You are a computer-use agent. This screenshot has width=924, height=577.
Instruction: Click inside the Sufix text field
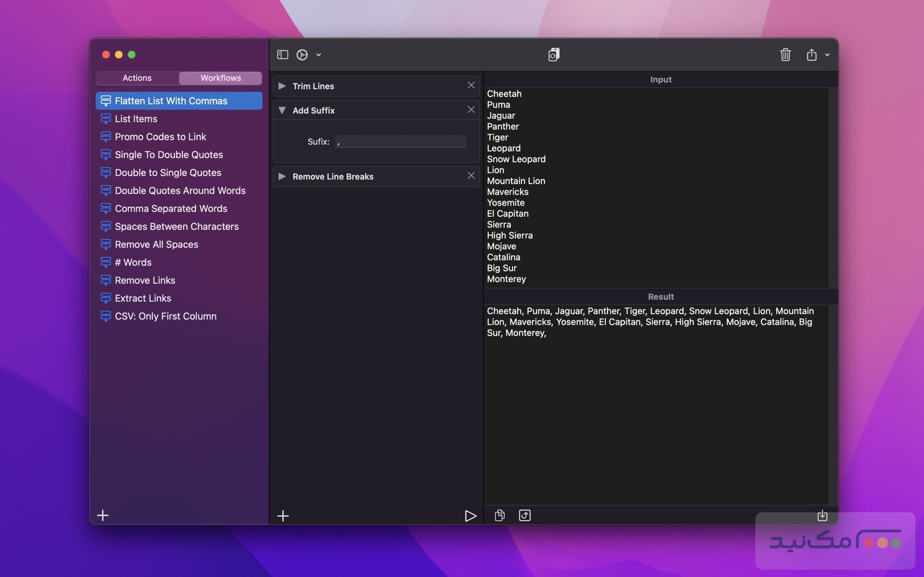click(401, 141)
